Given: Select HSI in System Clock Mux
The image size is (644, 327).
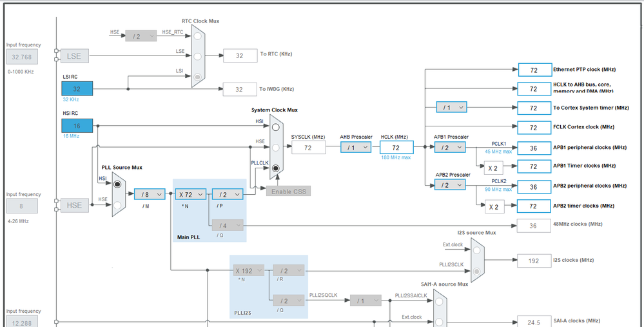Looking at the screenshot, I should tap(276, 127).
